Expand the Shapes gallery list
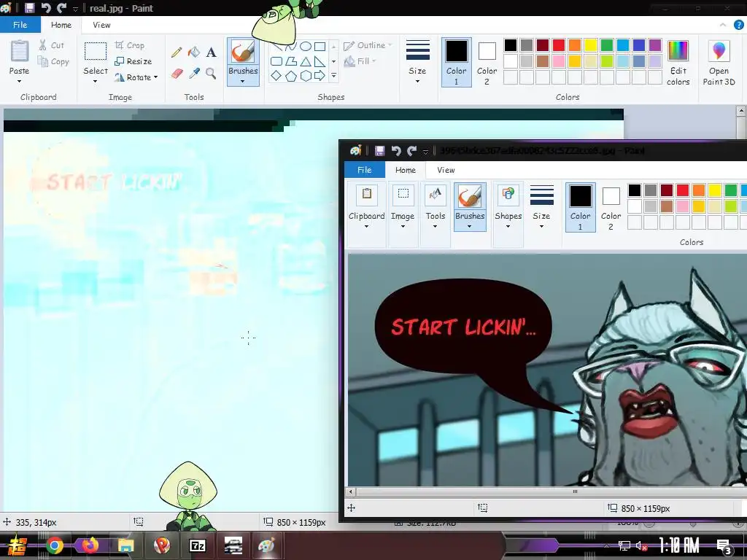The image size is (747, 560). (x=333, y=76)
